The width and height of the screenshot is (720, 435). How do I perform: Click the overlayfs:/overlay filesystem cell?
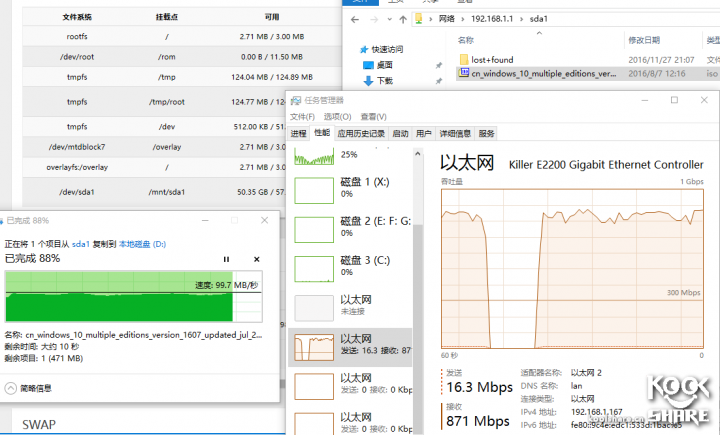coord(77,167)
